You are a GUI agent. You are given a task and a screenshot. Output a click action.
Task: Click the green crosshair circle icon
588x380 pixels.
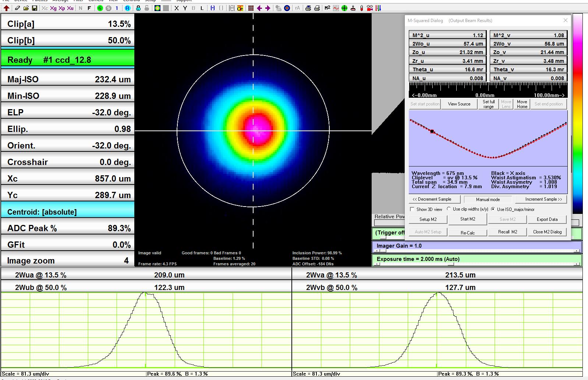tap(344, 8)
